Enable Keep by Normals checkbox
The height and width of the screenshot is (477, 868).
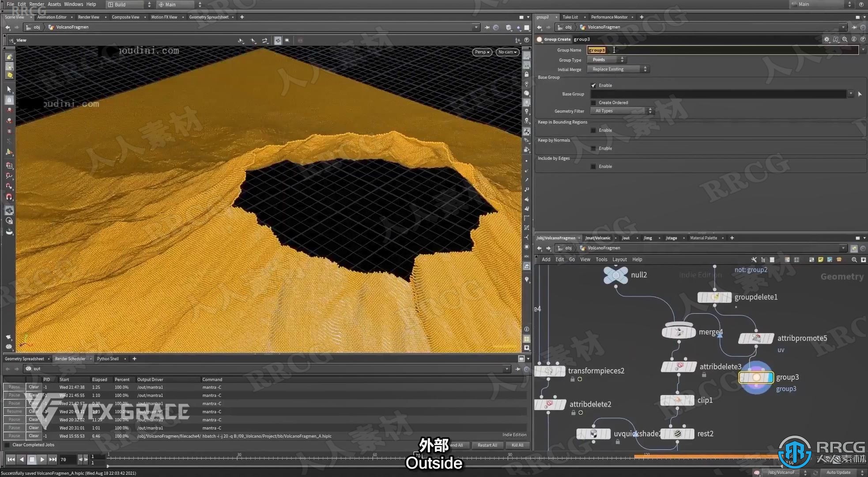point(592,148)
